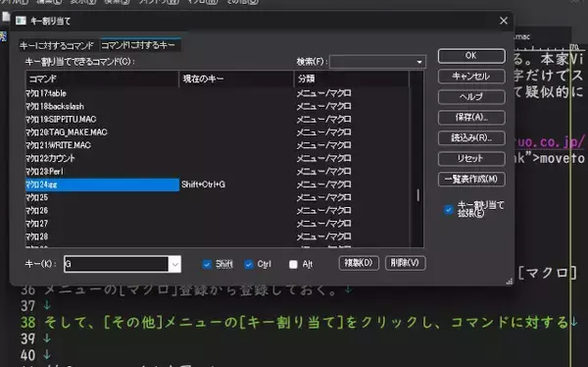This screenshot has width=588, height=367.
Task: Click the 読込み(R).. button
Action: [471, 137]
